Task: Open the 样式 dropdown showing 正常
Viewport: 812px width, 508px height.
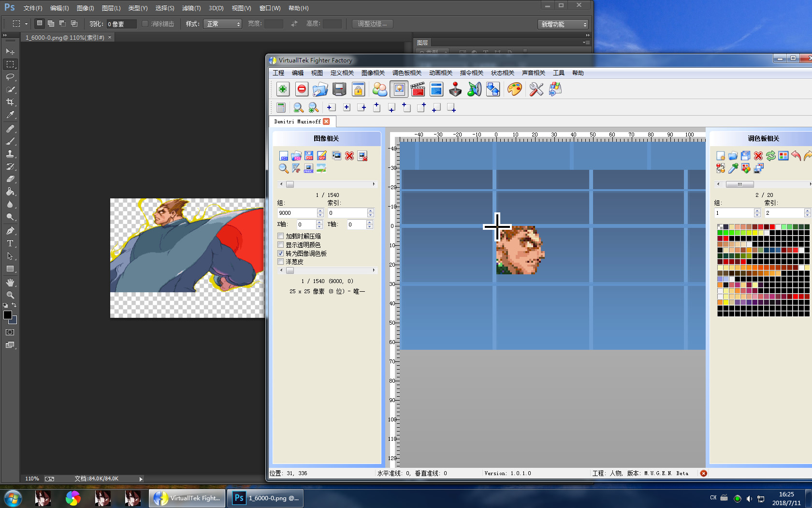Action: 222,24
